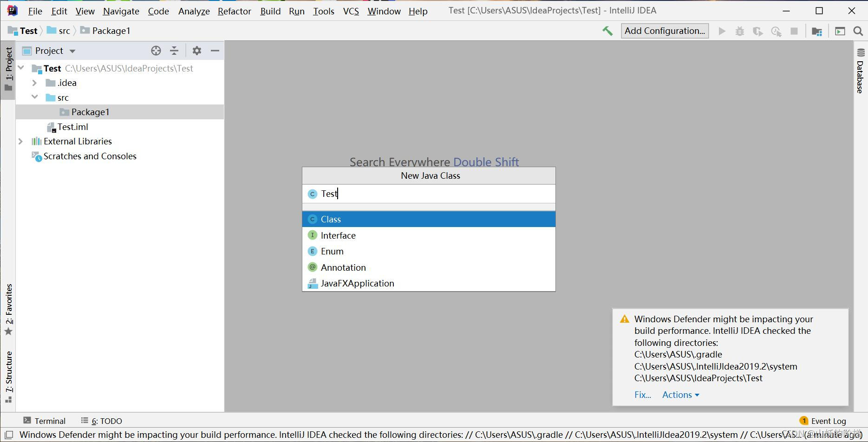This screenshot has height=442, width=868.
Task: Open the Navigate menu
Action: coord(121,11)
